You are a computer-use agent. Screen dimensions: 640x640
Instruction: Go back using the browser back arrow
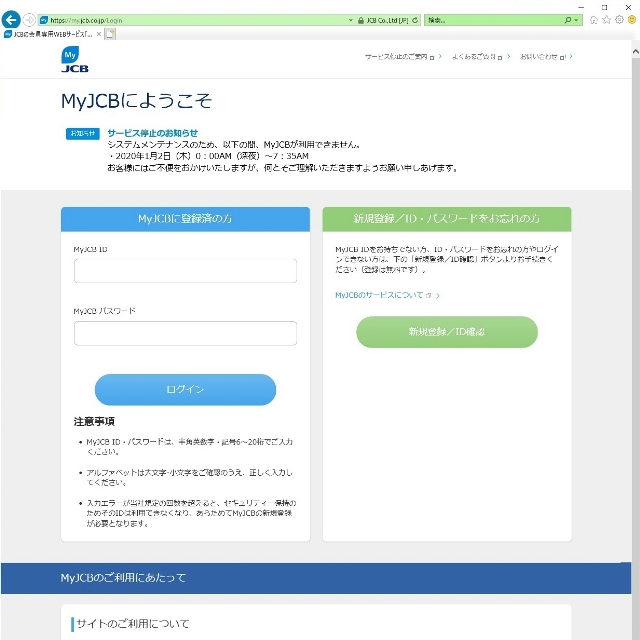pos(11,20)
